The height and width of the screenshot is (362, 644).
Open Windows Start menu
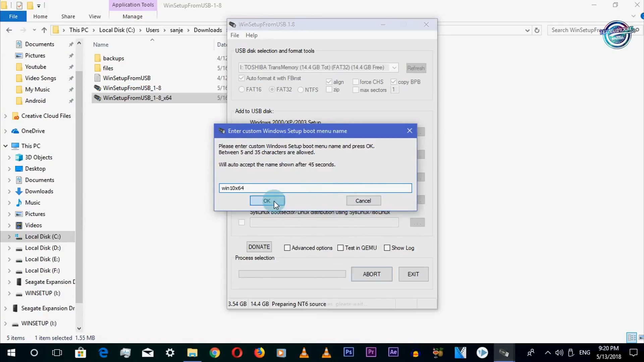(11, 353)
